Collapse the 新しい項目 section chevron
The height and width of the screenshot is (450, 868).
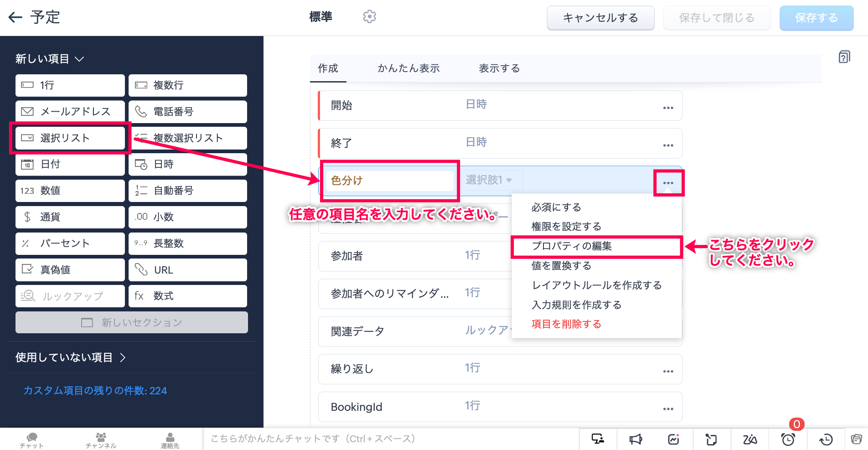(x=79, y=59)
